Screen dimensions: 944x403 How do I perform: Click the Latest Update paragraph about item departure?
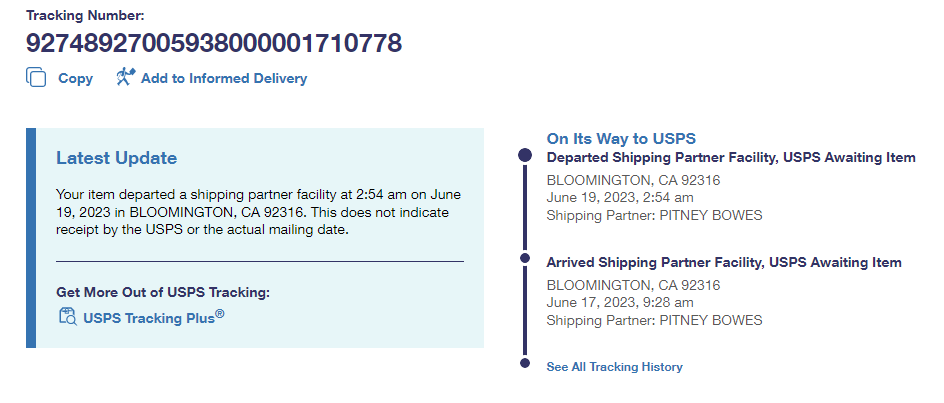click(x=258, y=212)
